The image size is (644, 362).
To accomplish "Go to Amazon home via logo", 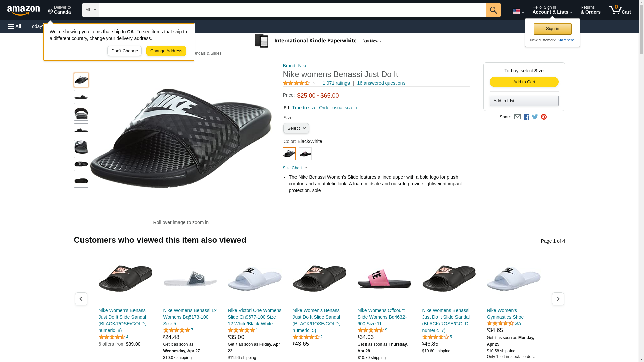I will point(23,10).
